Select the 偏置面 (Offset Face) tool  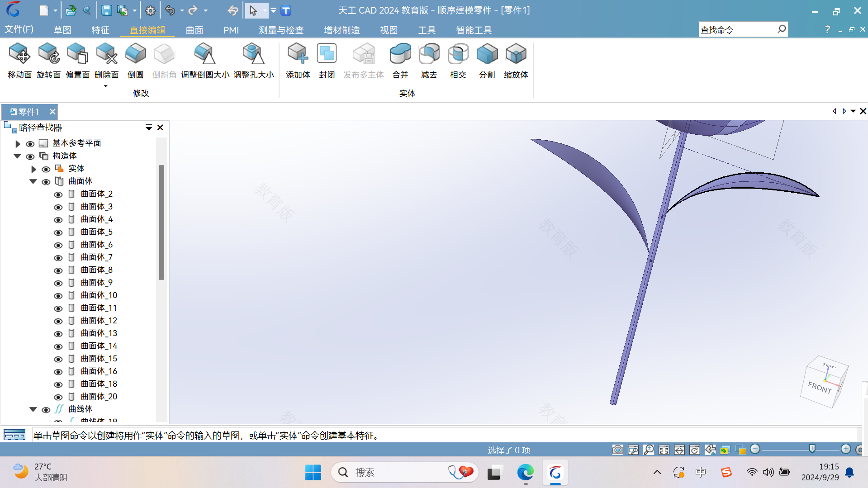(x=77, y=61)
